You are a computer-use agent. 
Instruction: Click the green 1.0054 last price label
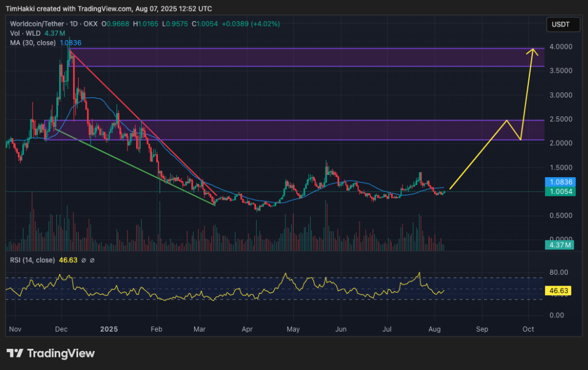[x=560, y=191]
